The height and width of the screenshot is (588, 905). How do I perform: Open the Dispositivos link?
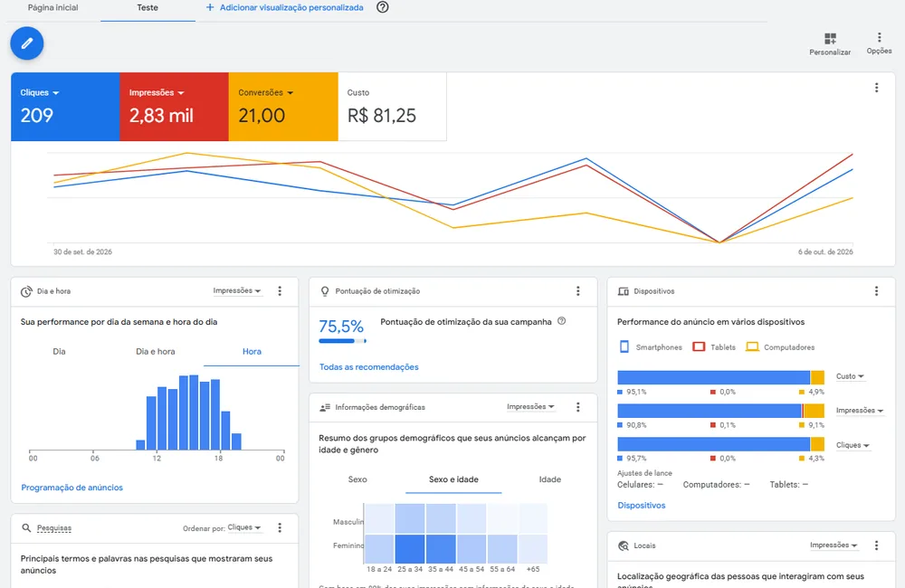click(x=642, y=506)
